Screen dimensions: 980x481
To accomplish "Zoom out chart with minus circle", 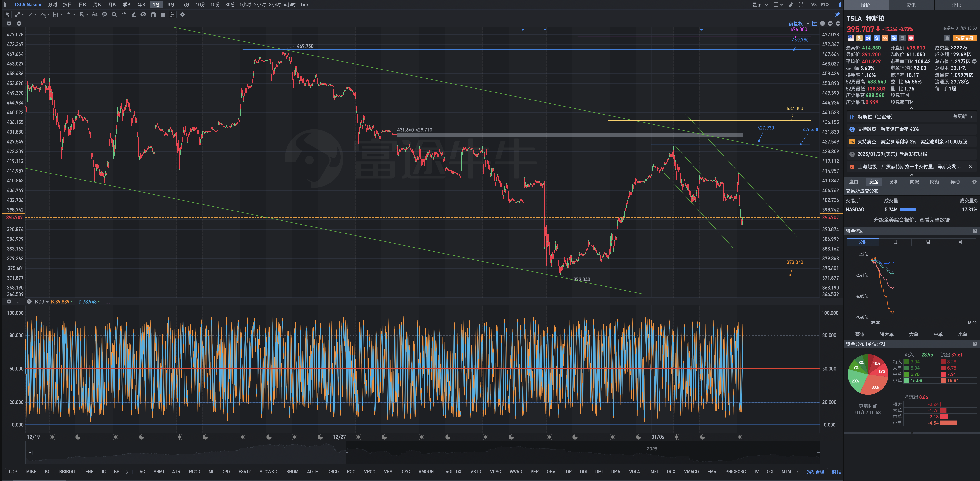I will pyautogui.click(x=830, y=24).
